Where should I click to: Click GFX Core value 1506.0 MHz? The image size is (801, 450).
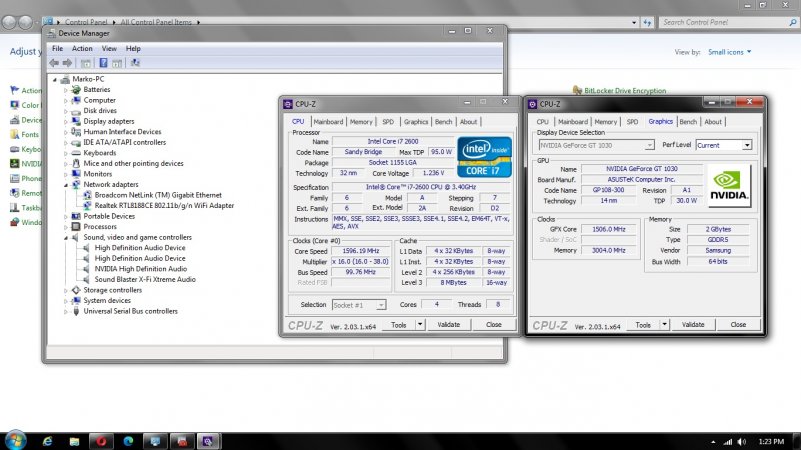[x=609, y=229]
